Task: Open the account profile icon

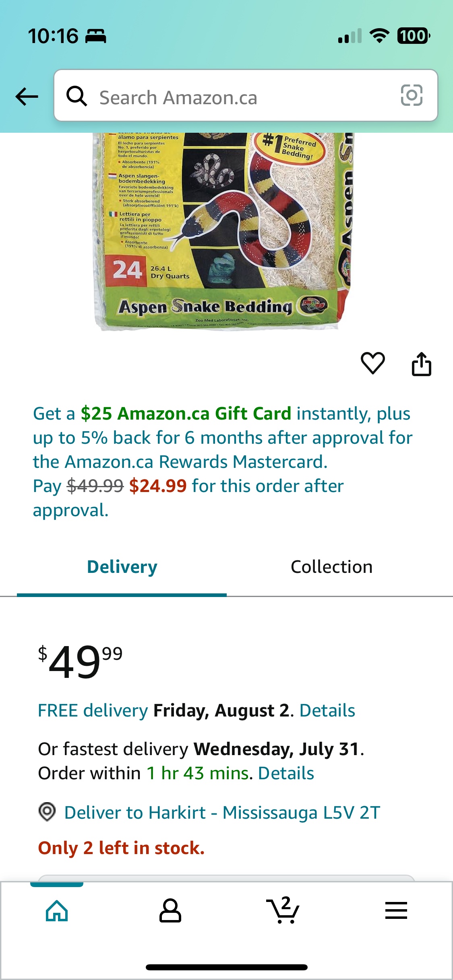Action: click(x=170, y=910)
